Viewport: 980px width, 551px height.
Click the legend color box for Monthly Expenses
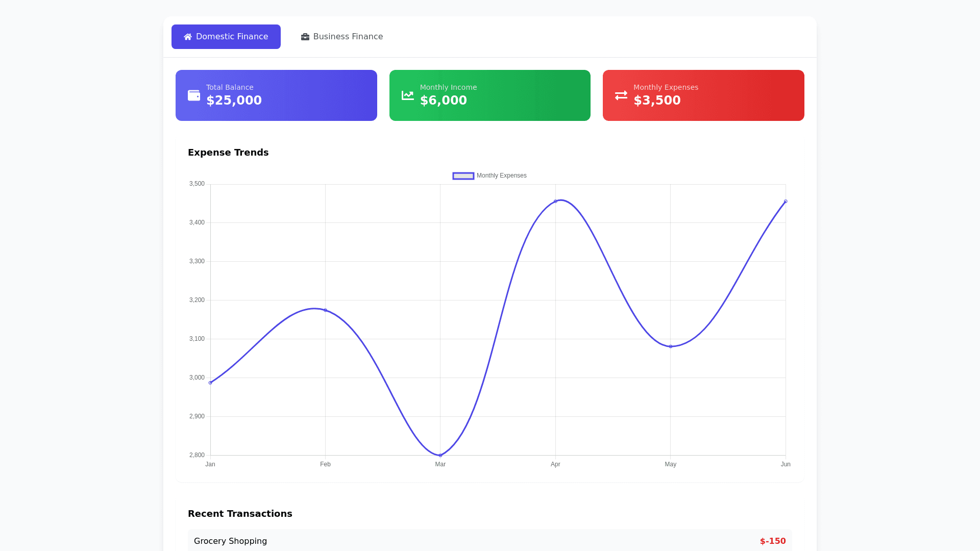coord(463,176)
